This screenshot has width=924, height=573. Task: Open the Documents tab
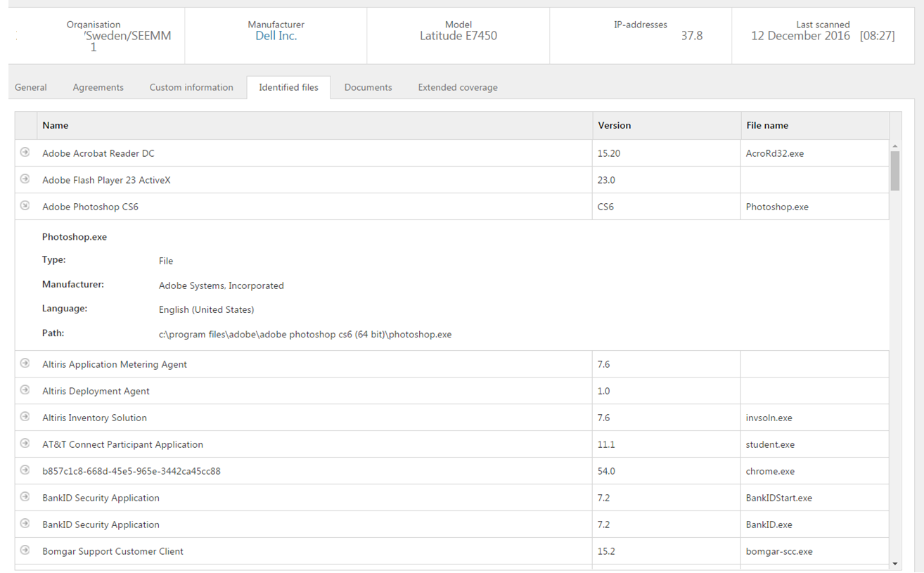pyautogui.click(x=368, y=87)
